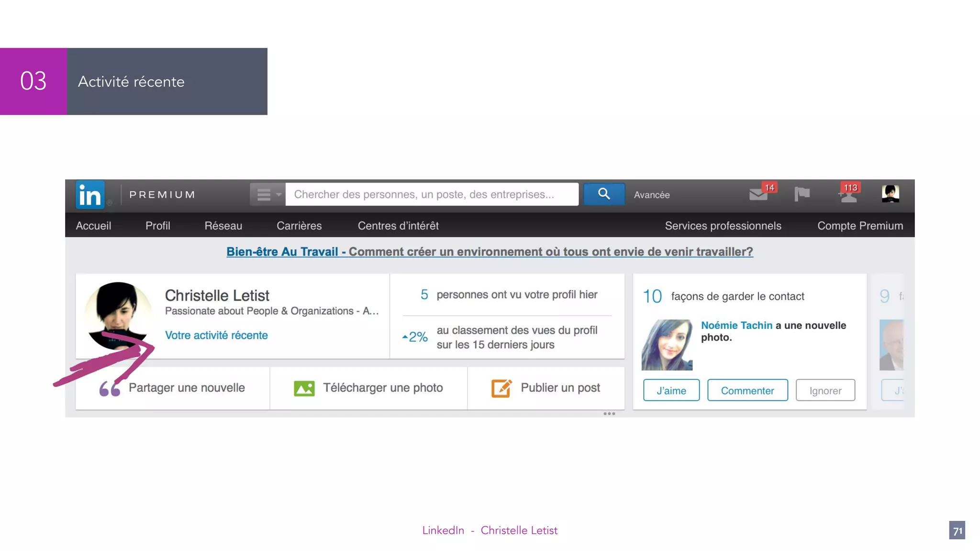Open the Réseau menu

click(x=223, y=226)
